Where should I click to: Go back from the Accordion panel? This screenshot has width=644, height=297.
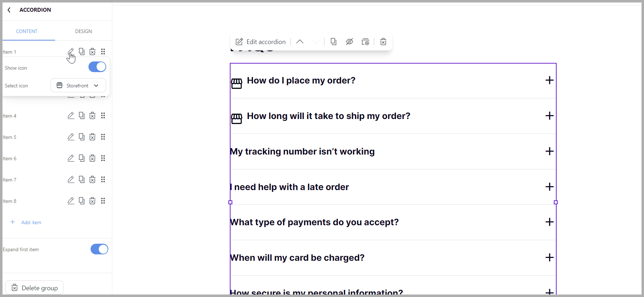tap(9, 10)
